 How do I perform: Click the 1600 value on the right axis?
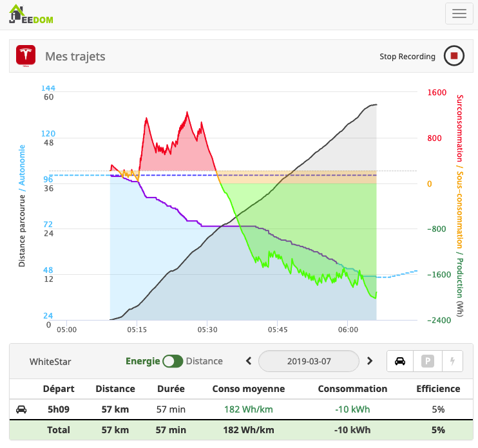tap(437, 93)
